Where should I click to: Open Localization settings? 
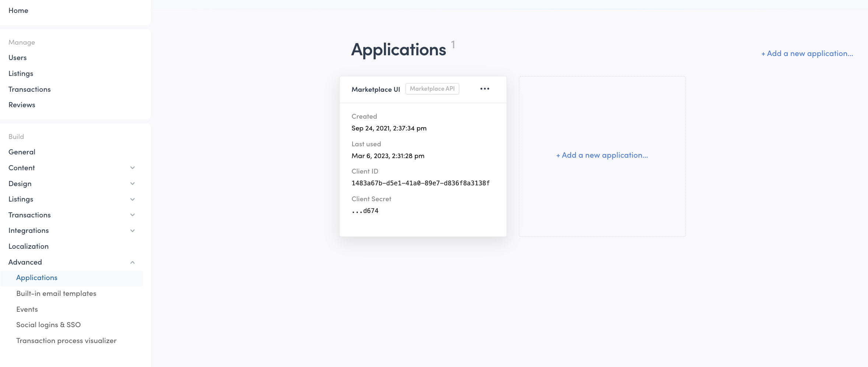[28, 247]
